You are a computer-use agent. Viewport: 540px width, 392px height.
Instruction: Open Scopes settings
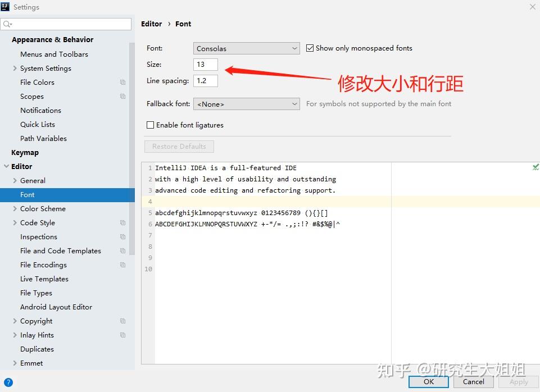click(x=31, y=97)
